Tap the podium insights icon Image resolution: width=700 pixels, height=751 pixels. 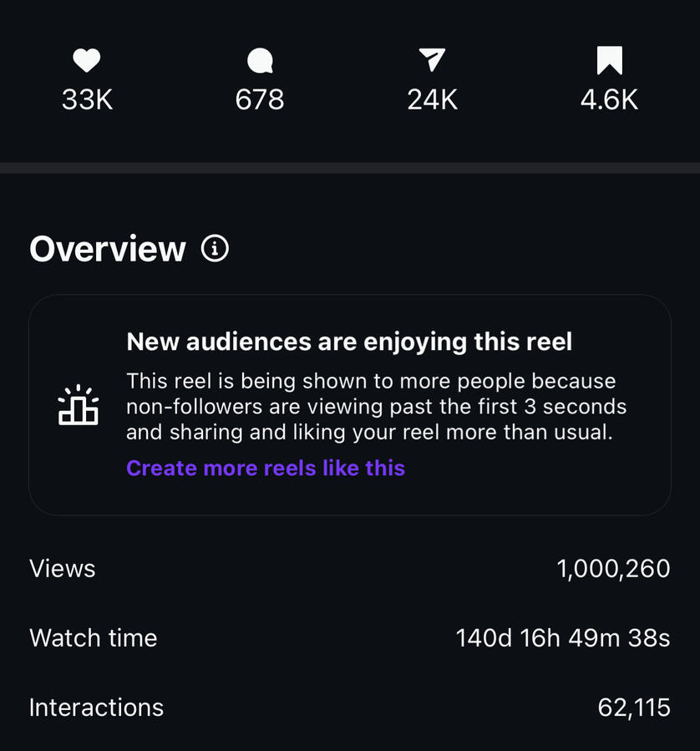point(79,405)
